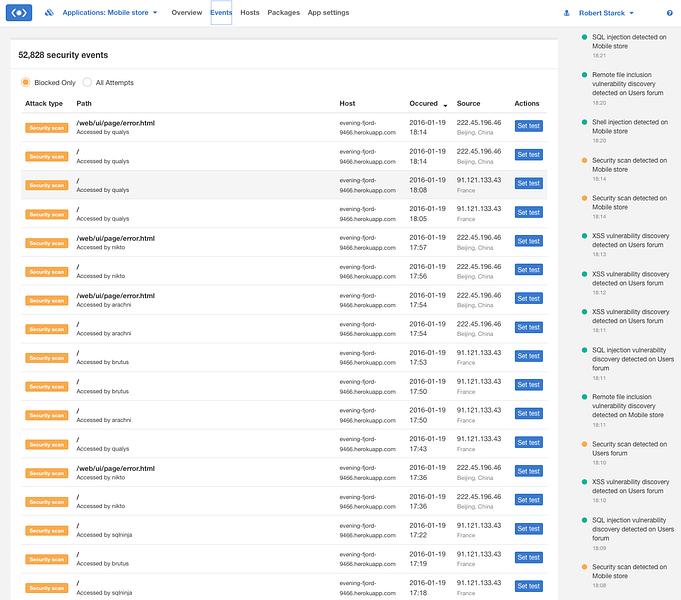
Task: Open the help question mark icon
Action: 669,13
